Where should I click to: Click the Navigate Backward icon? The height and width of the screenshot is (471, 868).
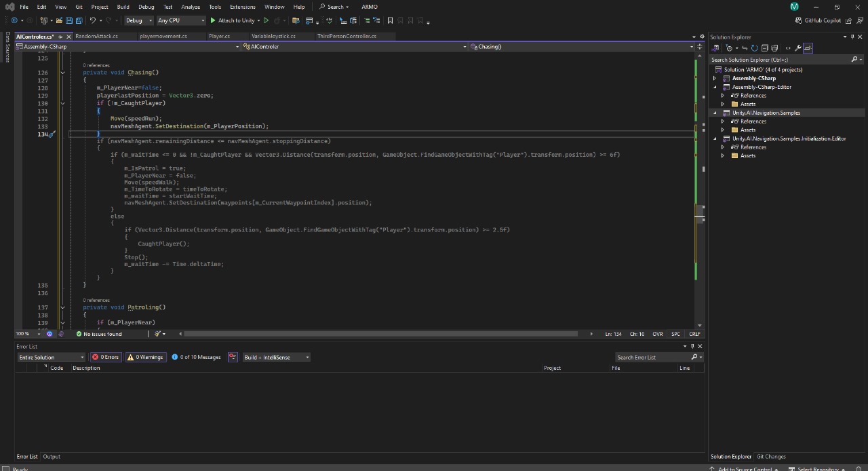click(x=14, y=20)
